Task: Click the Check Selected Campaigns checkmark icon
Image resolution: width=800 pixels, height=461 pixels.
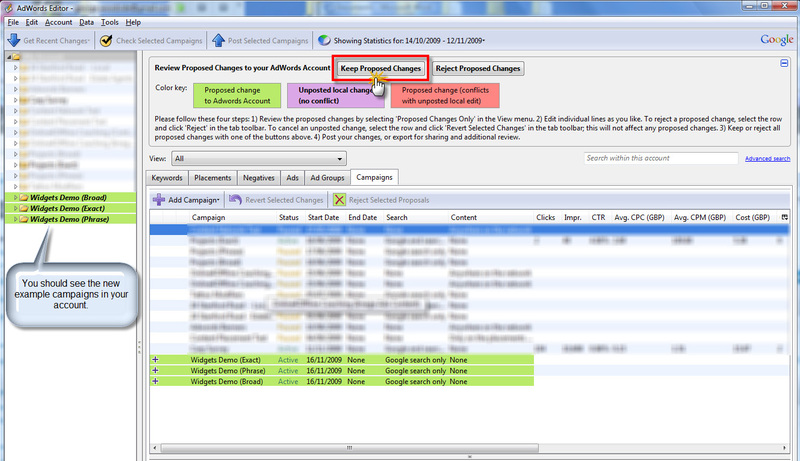Action: [x=106, y=40]
